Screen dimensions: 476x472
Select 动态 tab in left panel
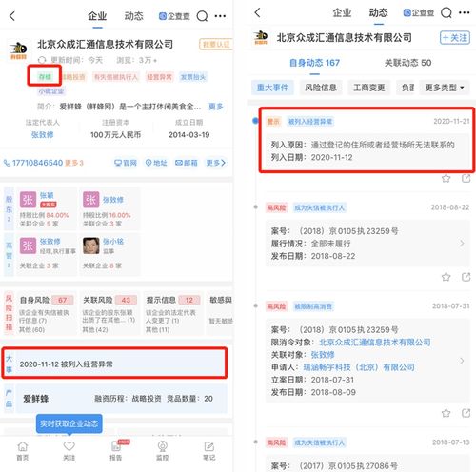point(133,16)
